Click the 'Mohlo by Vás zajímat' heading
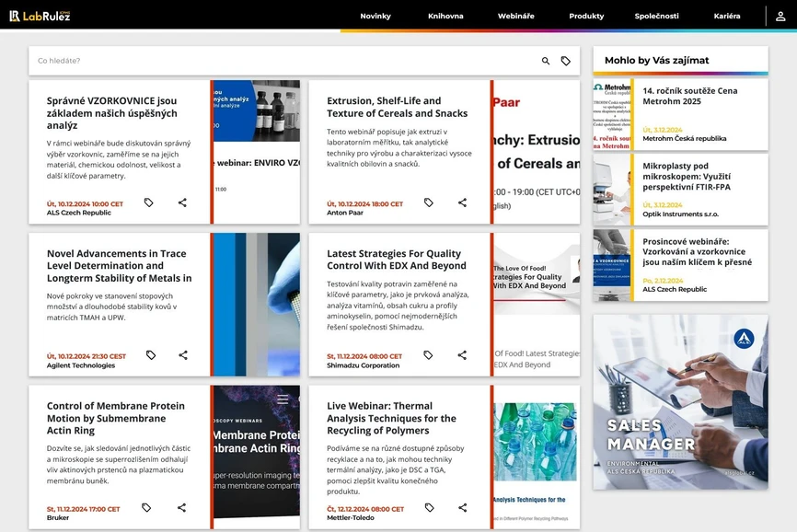Screen dimensions: 797x532 [x=657, y=61]
